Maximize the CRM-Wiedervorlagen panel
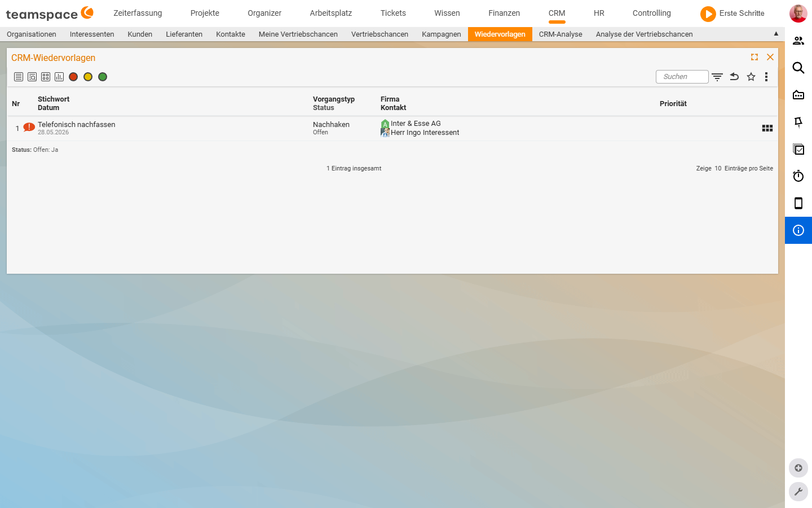812x508 pixels. point(754,57)
